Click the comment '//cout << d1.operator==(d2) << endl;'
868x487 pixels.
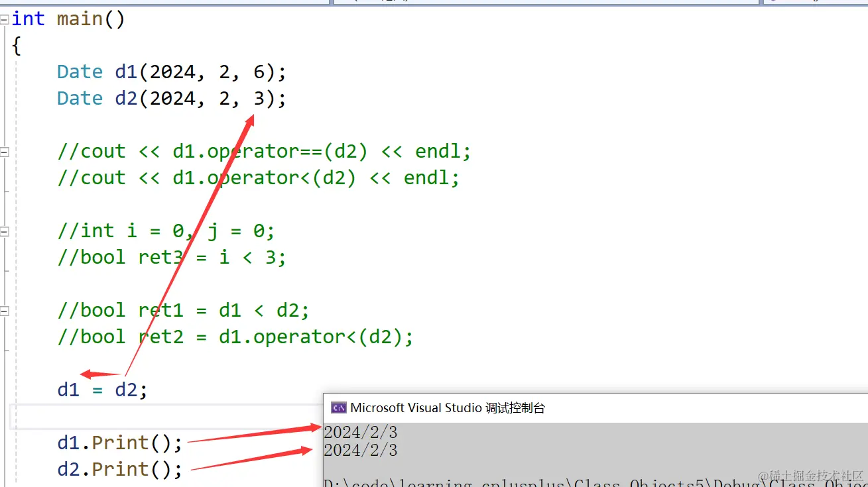click(264, 151)
